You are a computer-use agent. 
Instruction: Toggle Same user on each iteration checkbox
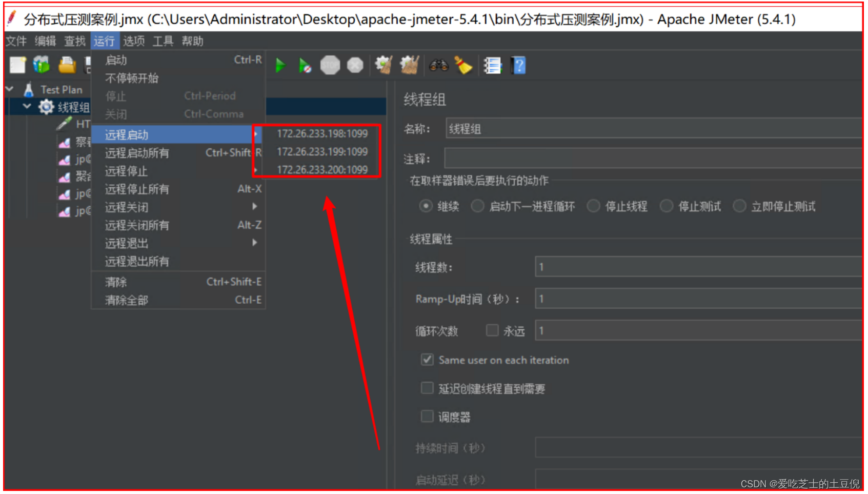click(x=427, y=360)
